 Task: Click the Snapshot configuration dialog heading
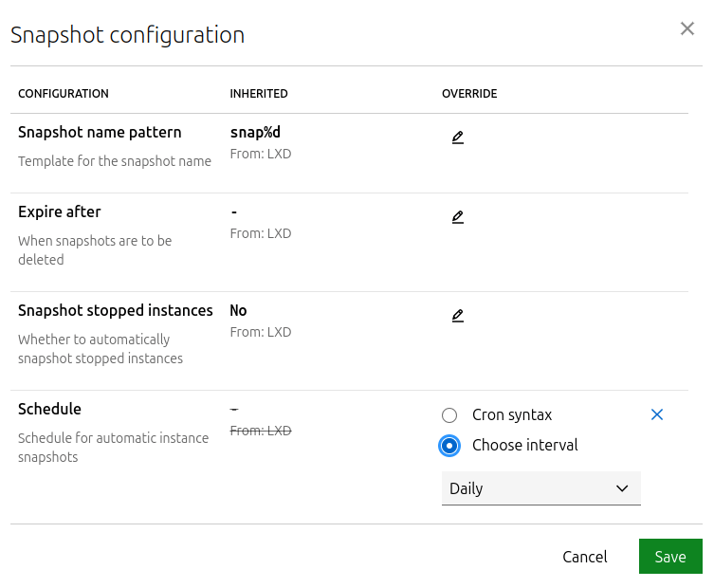point(127,36)
